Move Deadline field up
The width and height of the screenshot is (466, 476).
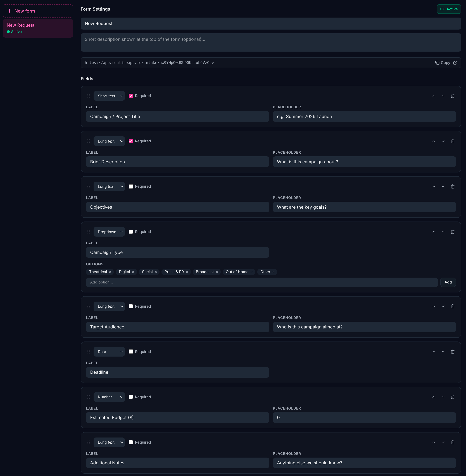pos(433,352)
